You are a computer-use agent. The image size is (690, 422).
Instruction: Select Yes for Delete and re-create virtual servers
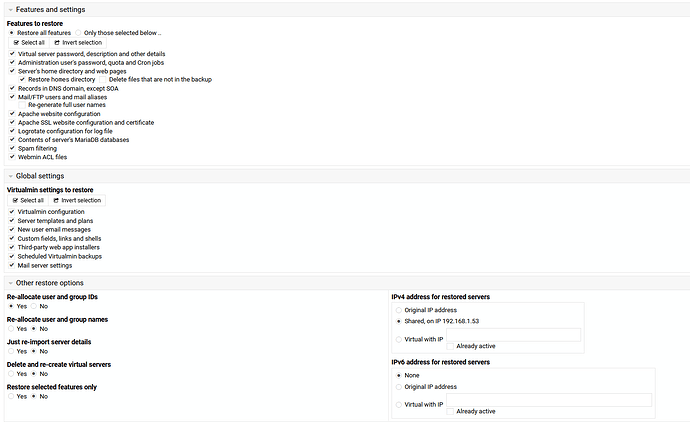pos(11,373)
